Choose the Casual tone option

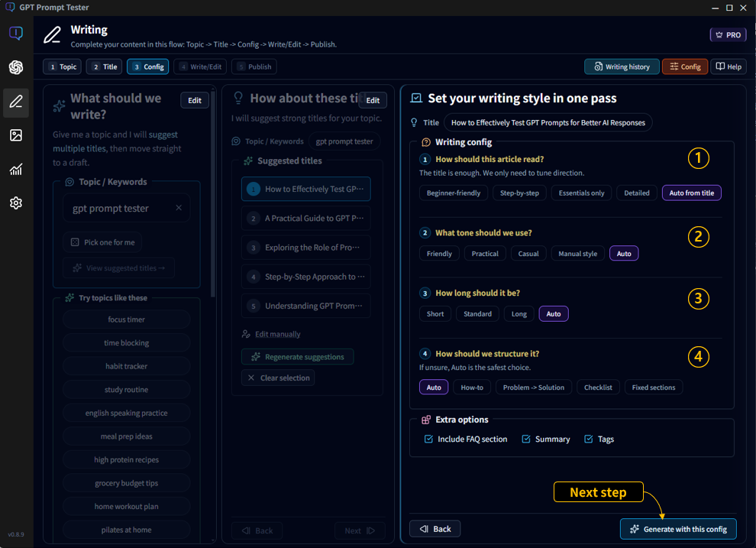(x=528, y=254)
